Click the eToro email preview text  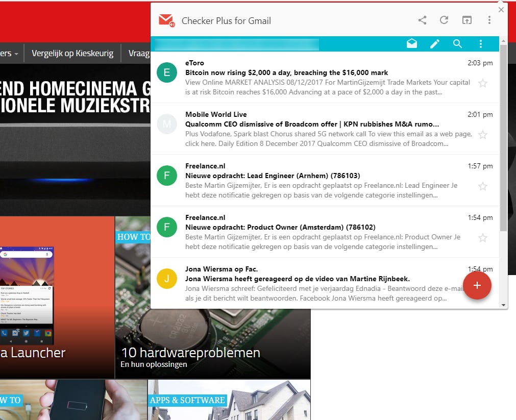click(x=328, y=87)
